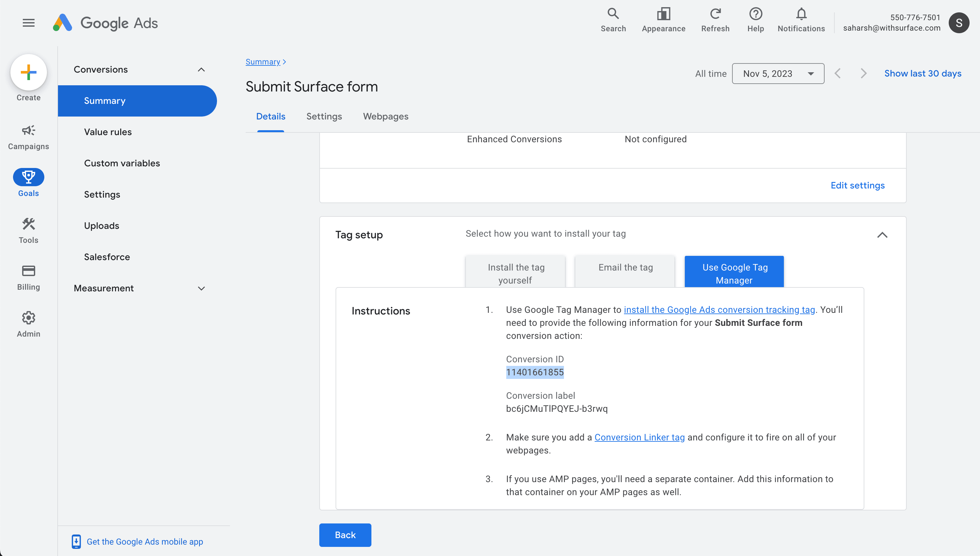Viewport: 980px width, 556px height.
Task: Open the Help question mark icon
Action: (755, 14)
